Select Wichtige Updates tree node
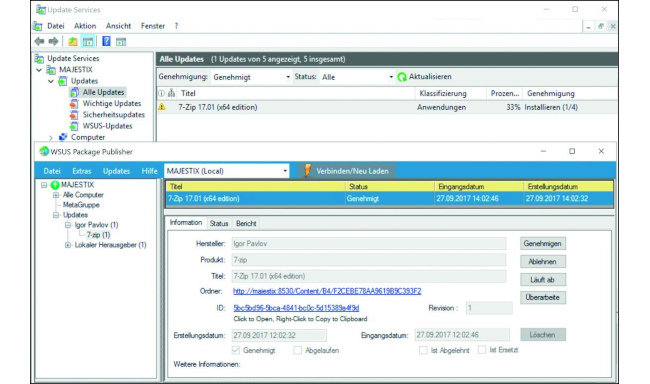The image size is (650, 384). pos(112,103)
